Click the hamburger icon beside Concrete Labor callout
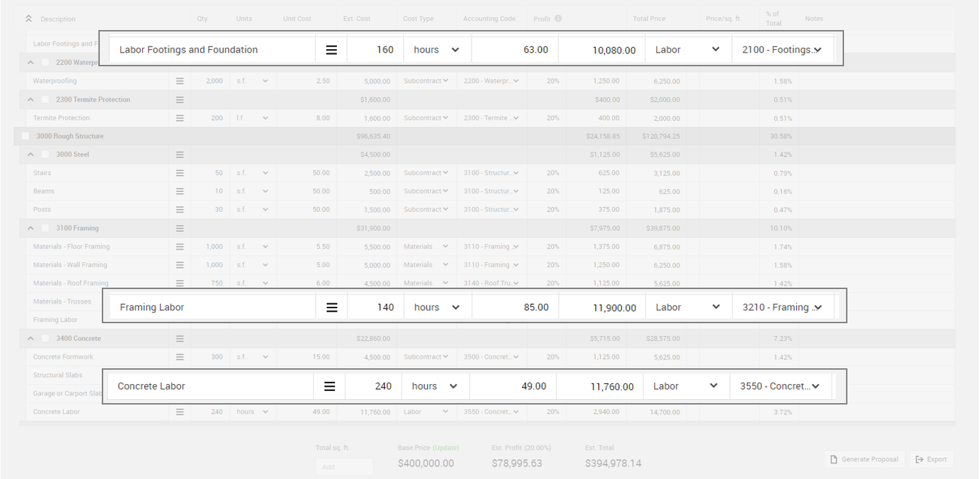This screenshot has height=479, width=980. tap(329, 387)
